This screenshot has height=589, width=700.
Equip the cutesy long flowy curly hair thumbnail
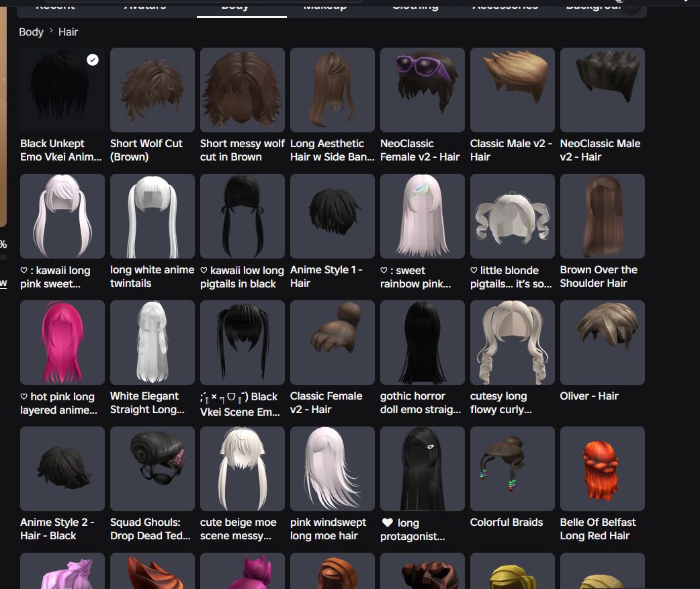513,343
